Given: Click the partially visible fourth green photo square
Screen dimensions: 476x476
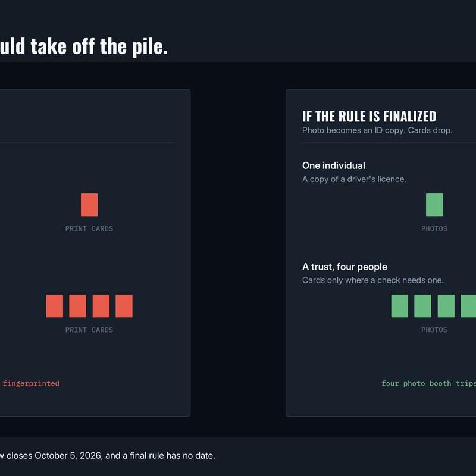Looking at the screenshot, I should click(468, 306).
